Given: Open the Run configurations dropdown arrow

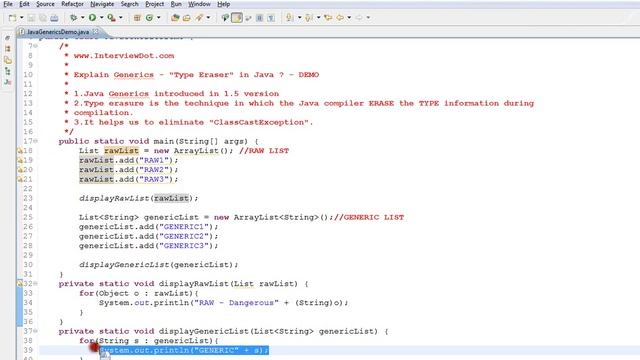Looking at the screenshot, I should tap(102, 18).
